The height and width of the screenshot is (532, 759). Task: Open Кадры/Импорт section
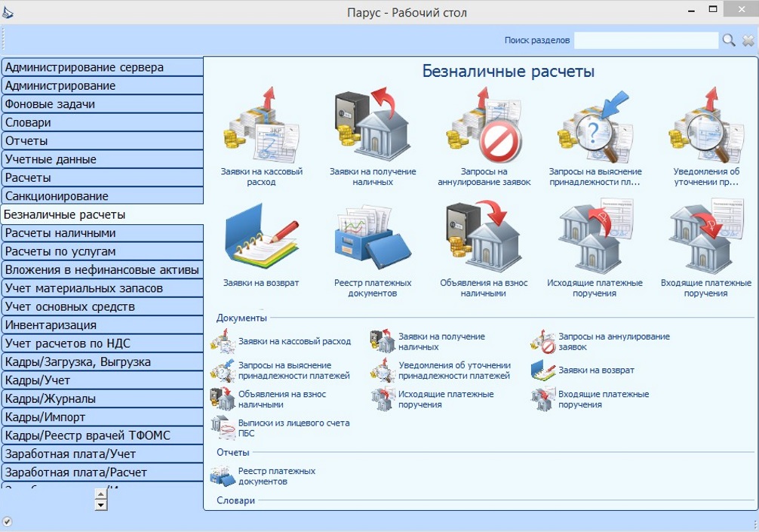(102, 417)
